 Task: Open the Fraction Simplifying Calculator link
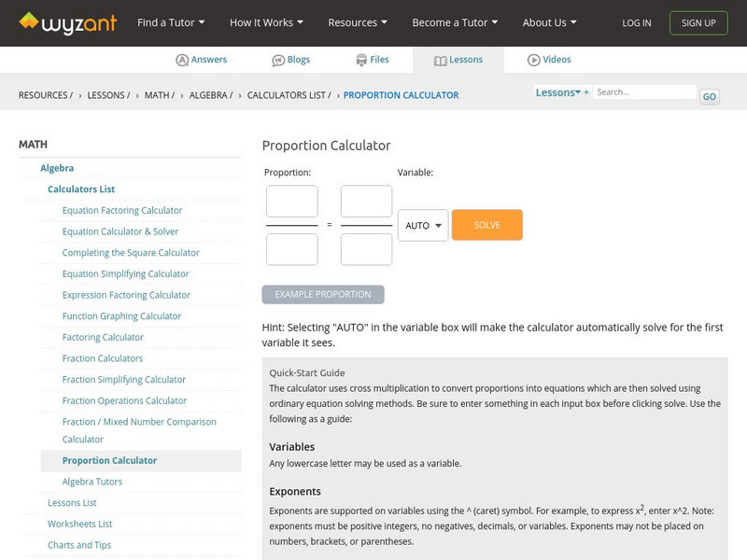point(124,380)
